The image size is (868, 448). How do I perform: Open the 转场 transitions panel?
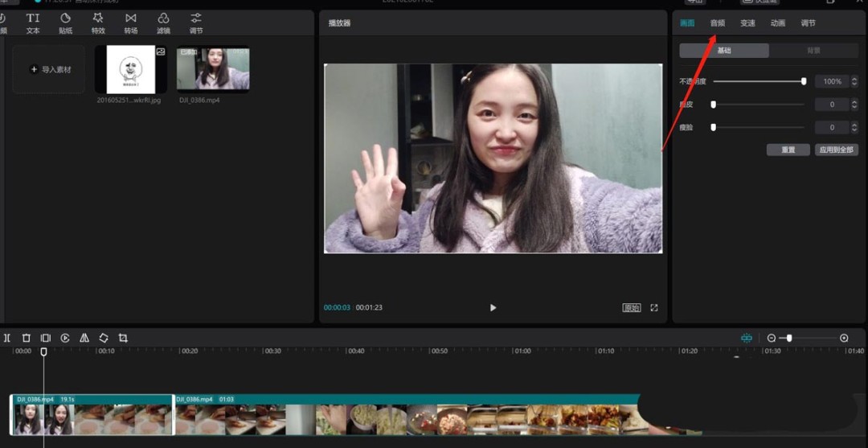(x=131, y=24)
